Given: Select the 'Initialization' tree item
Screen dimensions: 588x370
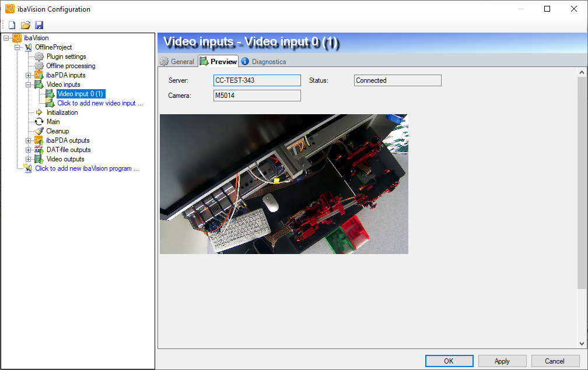Looking at the screenshot, I should [62, 112].
